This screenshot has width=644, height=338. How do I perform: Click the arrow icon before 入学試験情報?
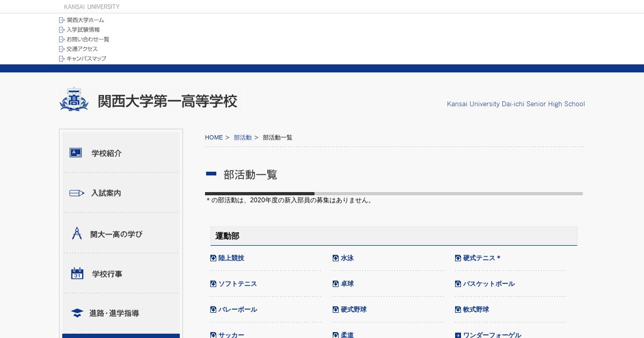[62, 30]
